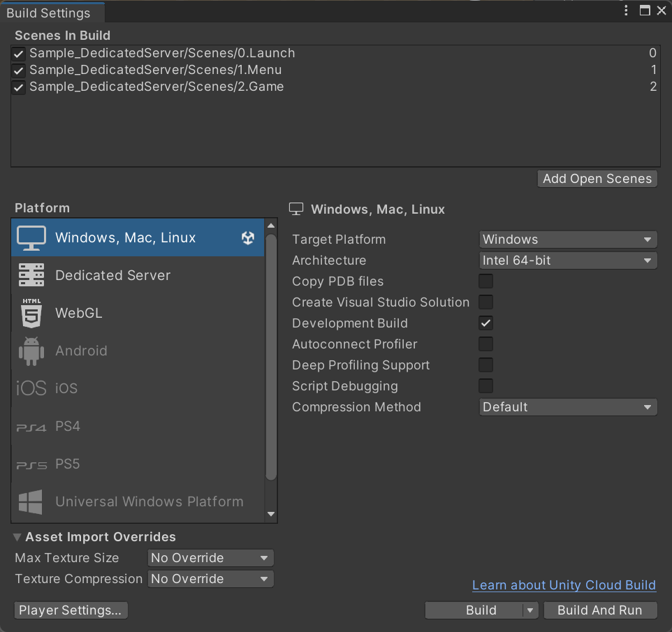This screenshot has width=672, height=632.
Task: Click the Build Settings tab
Action: [48, 13]
